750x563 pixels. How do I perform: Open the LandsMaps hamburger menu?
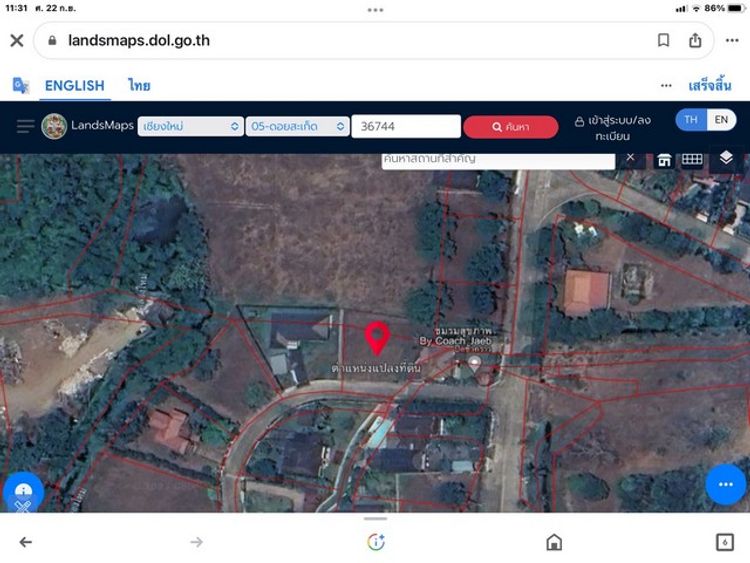(25, 126)
